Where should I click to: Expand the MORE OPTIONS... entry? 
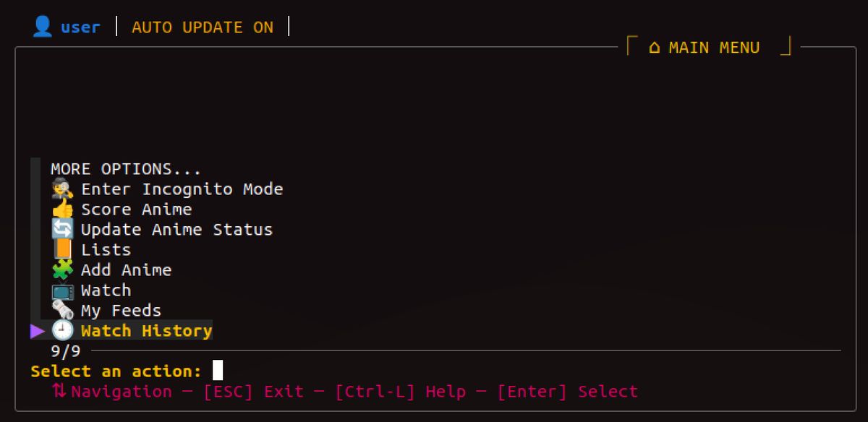pos(126,169)
